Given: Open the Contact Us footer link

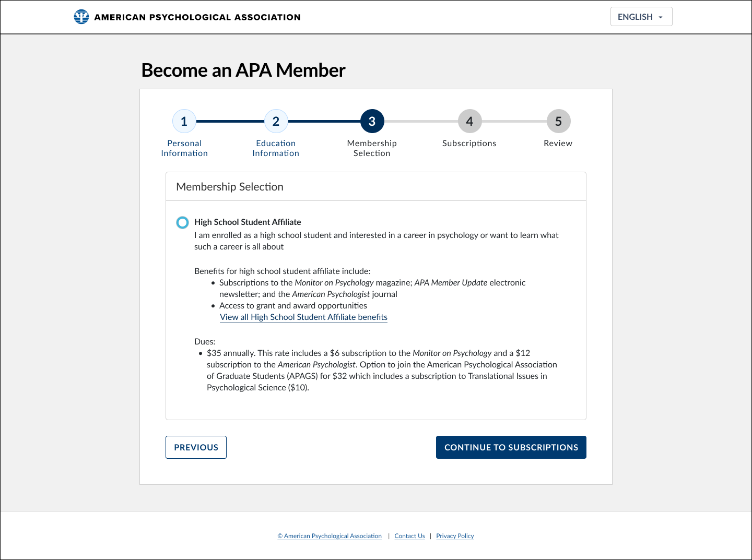Looking at the screenshot, I should pyautogui.click(x=409, y=536).
